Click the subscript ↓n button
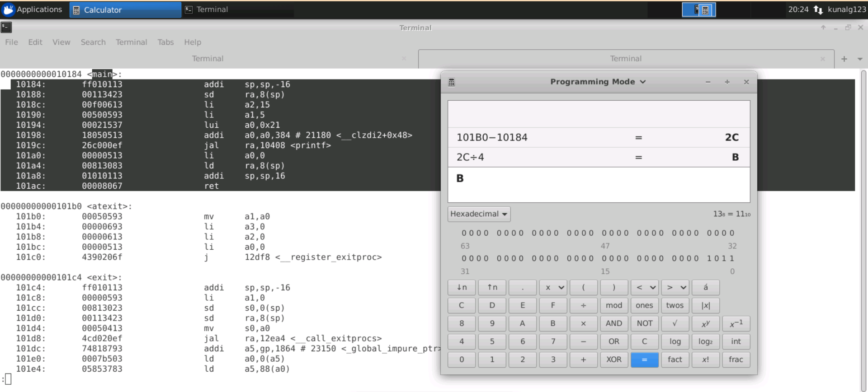868x392 pixels. [462, 287]
